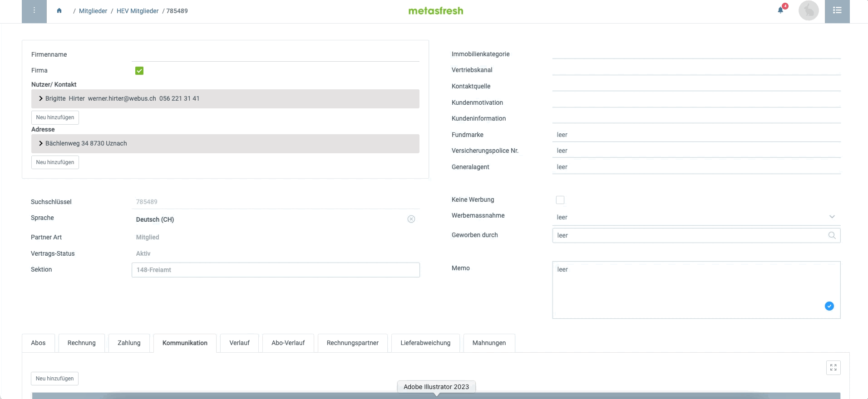Click the search icon in Geworben durch
Screen dimensions: 868x399
coord(832,235)
